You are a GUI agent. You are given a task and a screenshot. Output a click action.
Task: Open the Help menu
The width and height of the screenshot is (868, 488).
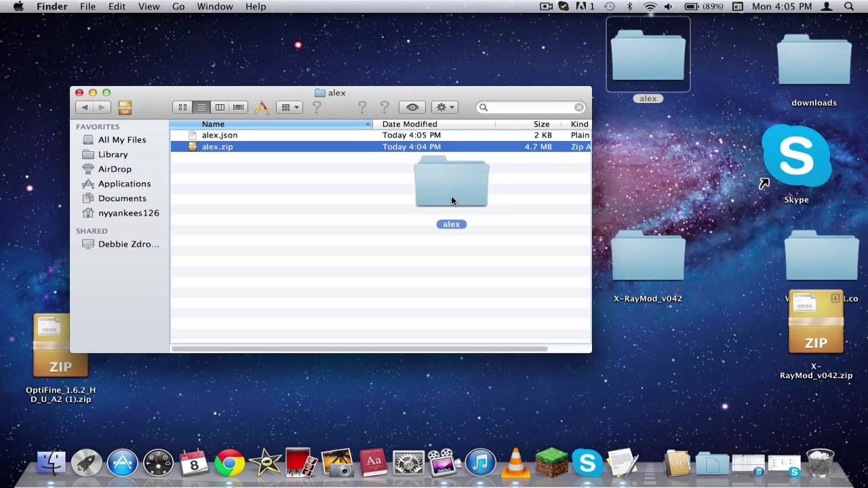256,7
